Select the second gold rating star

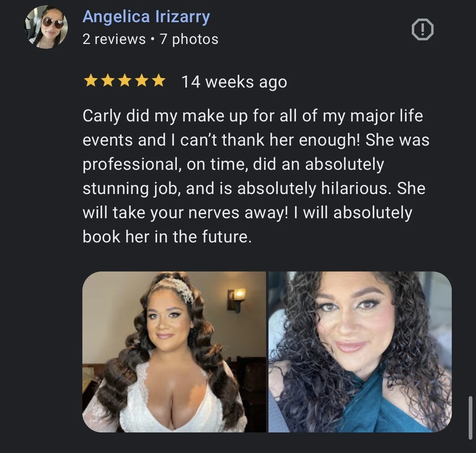(107, 81)
